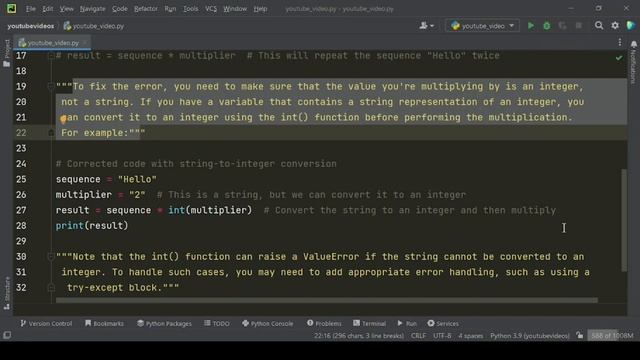Click the "Hello" string on line 25
The image size is (640, 360).
pos(137,179)
